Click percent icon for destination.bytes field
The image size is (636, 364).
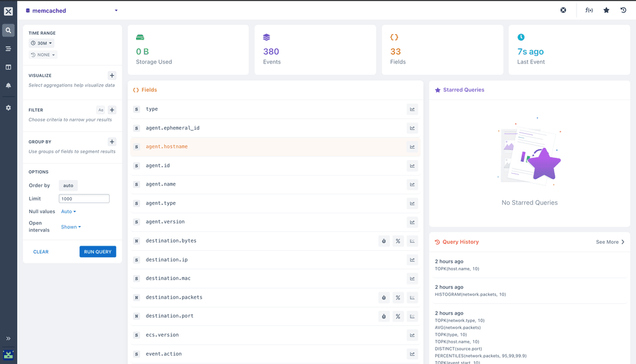(x=398, y=241)
